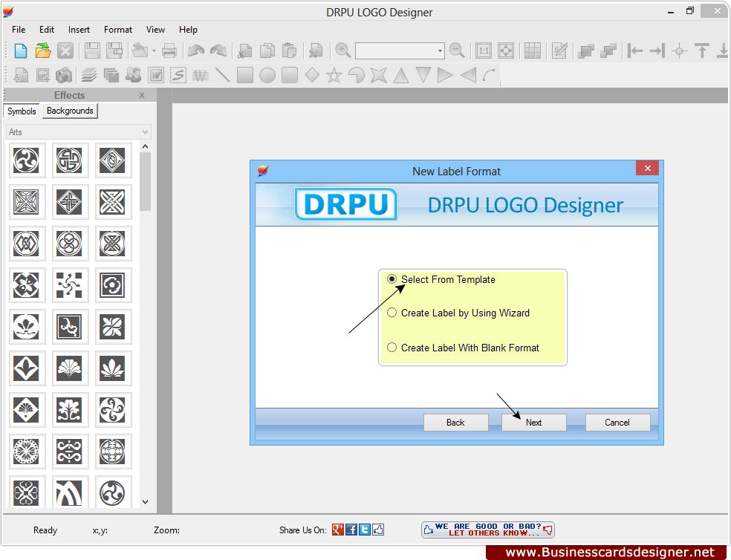This screenshot has width=731, height=560.
Task: Select the Arc drawing tool
Action: pos(489,75)
